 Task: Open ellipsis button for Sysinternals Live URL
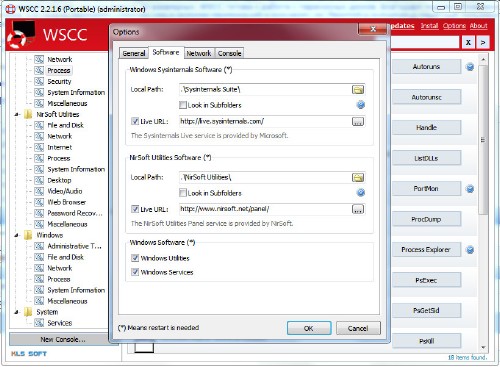tap(358, 122)
